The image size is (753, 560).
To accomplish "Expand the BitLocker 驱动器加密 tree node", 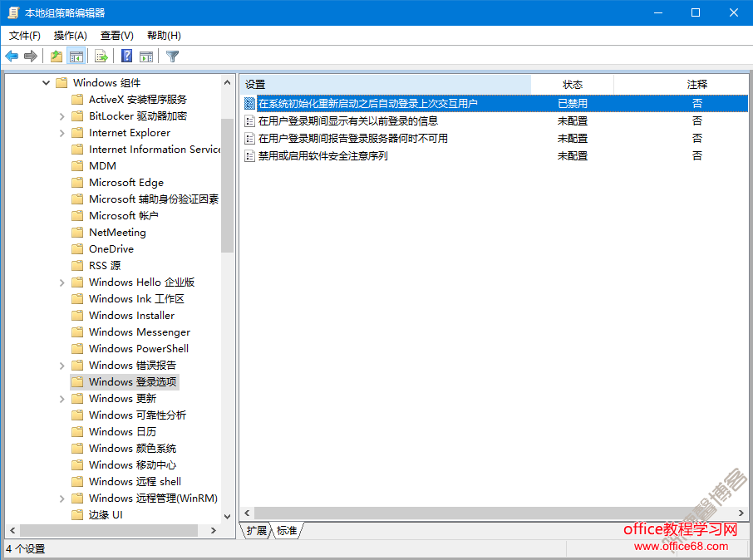I will point(62,115).
